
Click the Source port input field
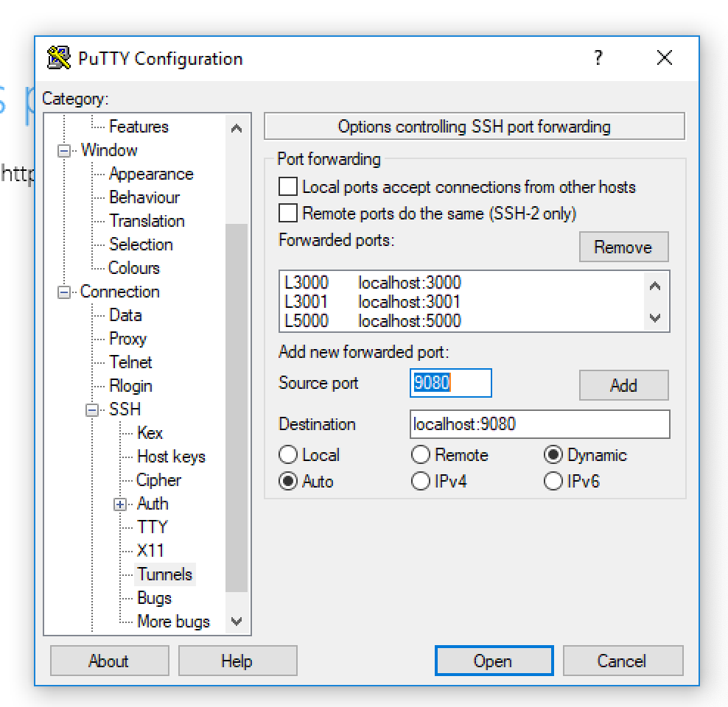click(450, 383)
